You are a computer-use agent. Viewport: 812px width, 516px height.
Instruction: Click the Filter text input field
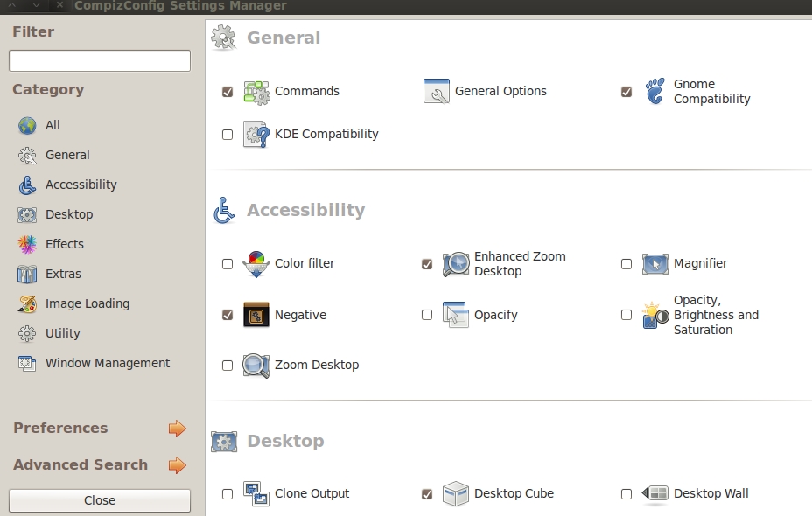coord(100,60)
